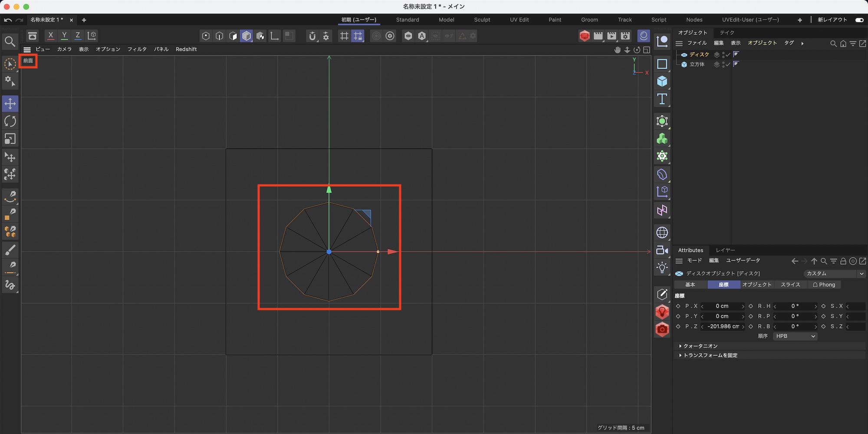Expand the クォータニオン section
This screenshot has width=868, height=434.
(700, 346)
